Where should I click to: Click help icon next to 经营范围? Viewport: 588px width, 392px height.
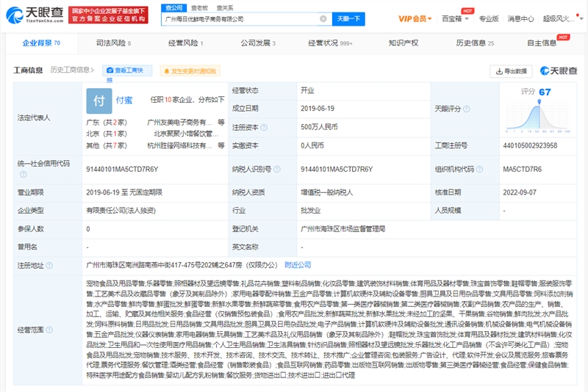click(x=49, y=330)
